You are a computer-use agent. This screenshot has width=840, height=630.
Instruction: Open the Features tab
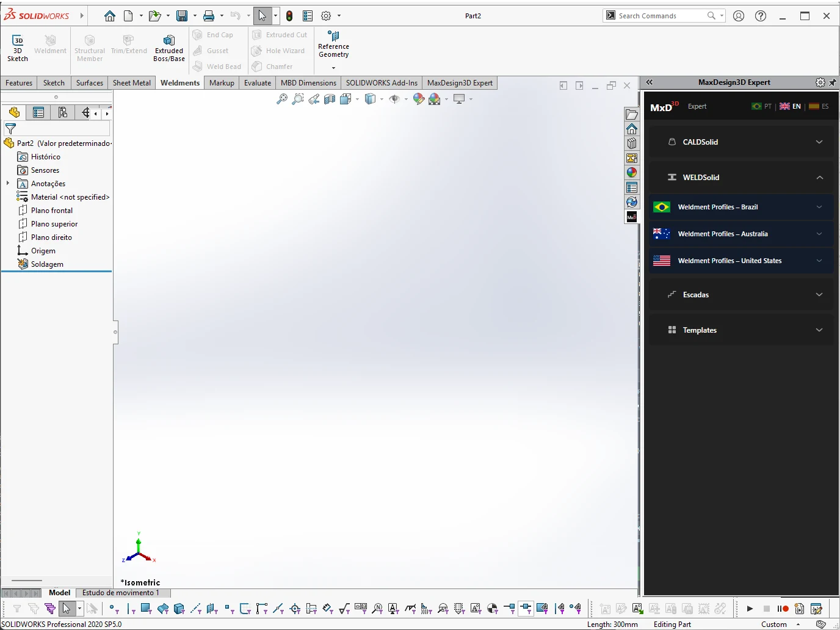point(19,83)
